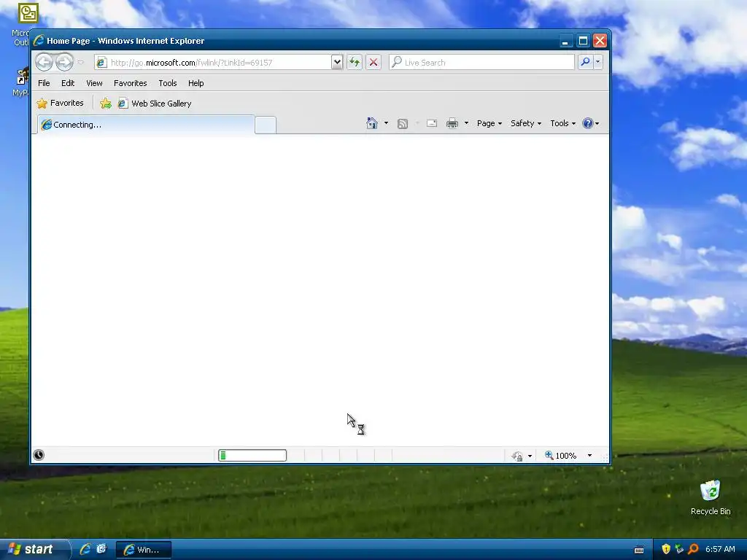Click the status bar clock icon
The height and width of the screenshot is (560, 747).
(39, 455)
